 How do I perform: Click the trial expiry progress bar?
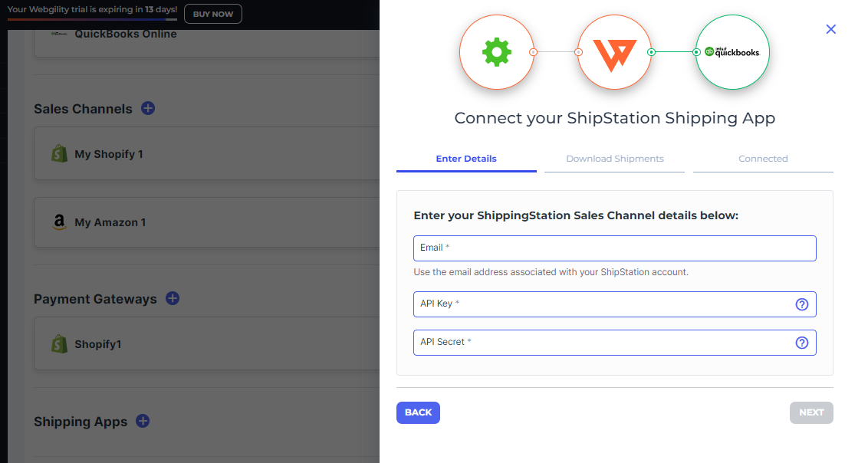(x=92, y=19)
